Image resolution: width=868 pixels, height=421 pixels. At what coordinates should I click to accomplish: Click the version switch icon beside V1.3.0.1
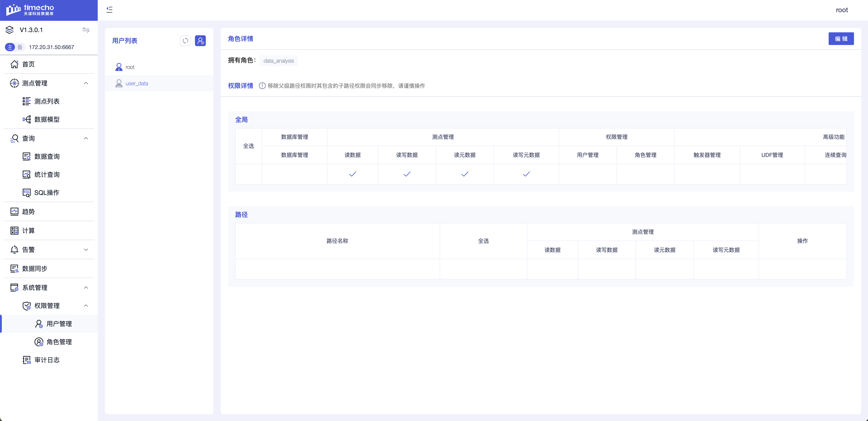86,30
